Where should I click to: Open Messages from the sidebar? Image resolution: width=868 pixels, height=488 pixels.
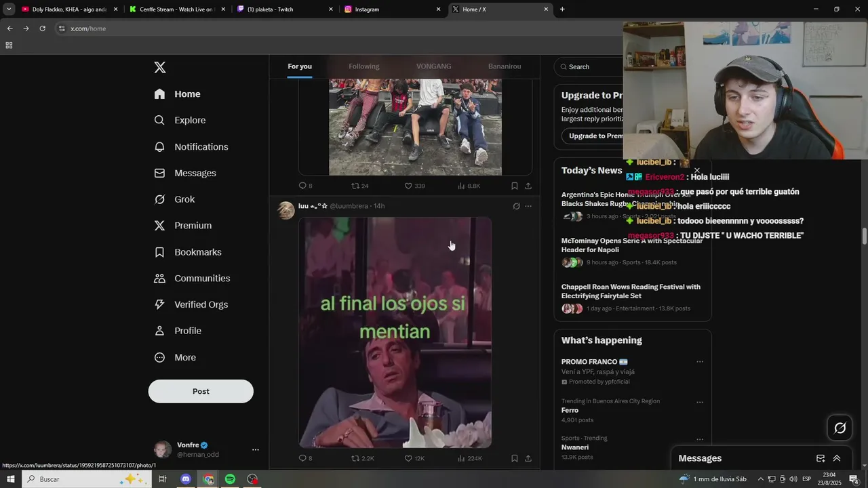point(185,173)
